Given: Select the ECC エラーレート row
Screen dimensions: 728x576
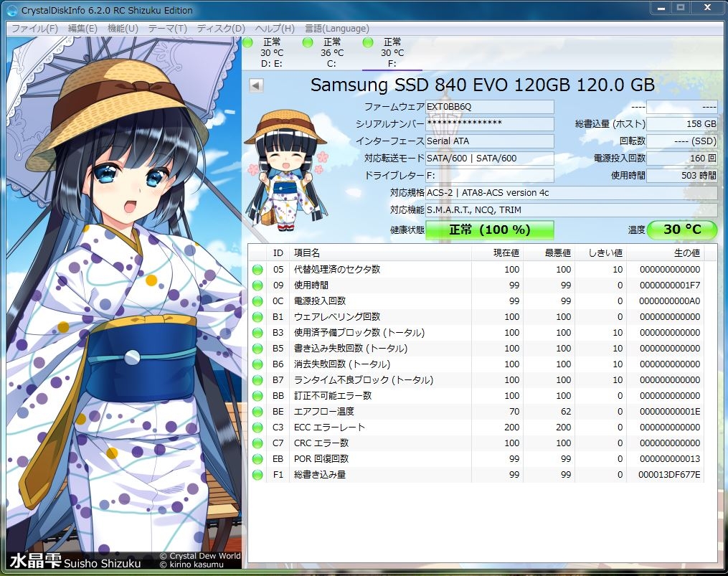Looking at the screenshot, I should pyautogui.click(x=476, y=428).
